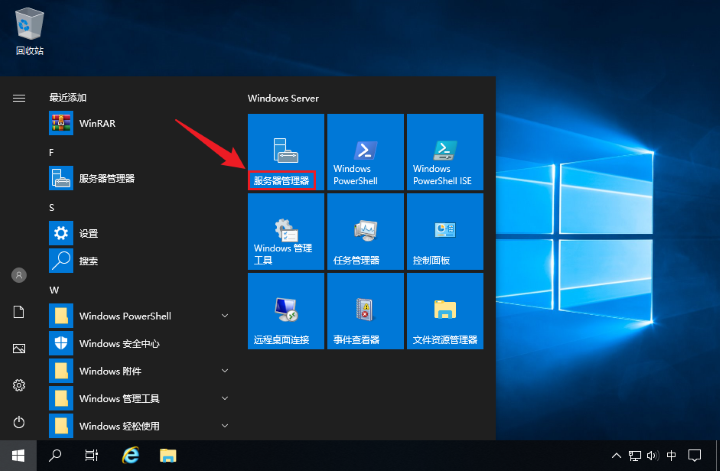The image size is (720, 471).
Task: Open the Windows 管理工具 tile
Action: [x=286, y=231]
